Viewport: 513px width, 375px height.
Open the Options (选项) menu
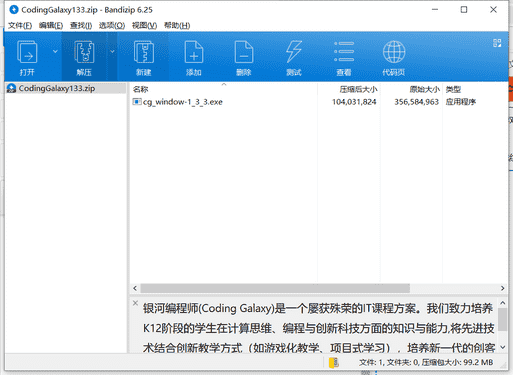click(x=112, y=25)
